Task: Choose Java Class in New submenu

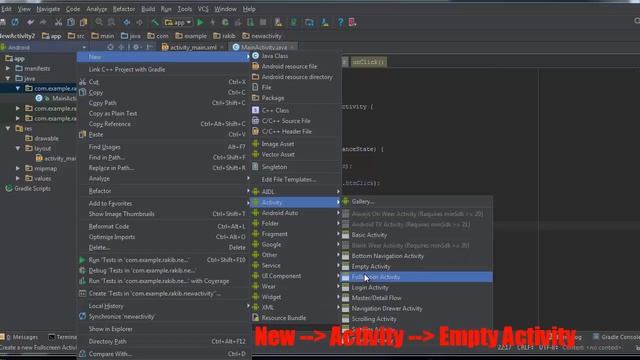Action: (296, 56)
